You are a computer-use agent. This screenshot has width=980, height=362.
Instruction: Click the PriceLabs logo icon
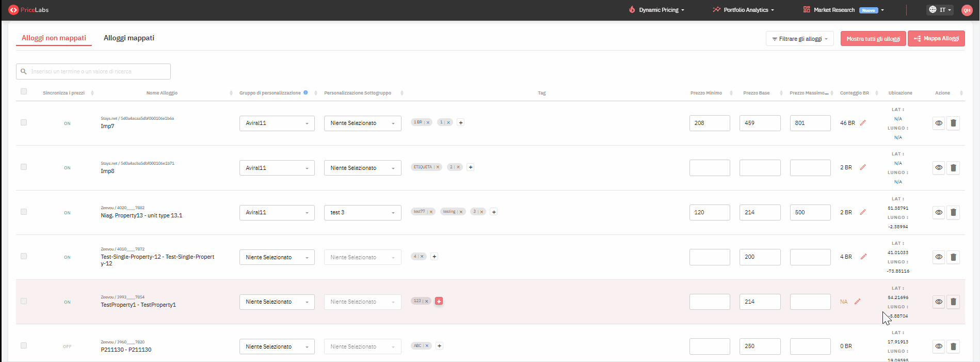[x=13, y=10]
